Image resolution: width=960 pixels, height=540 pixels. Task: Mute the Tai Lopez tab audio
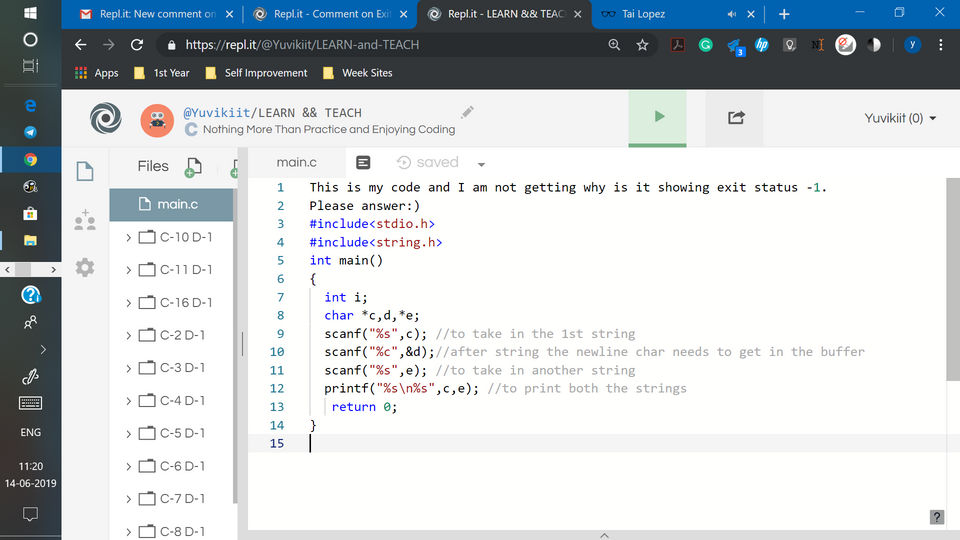tap(732, 14)
